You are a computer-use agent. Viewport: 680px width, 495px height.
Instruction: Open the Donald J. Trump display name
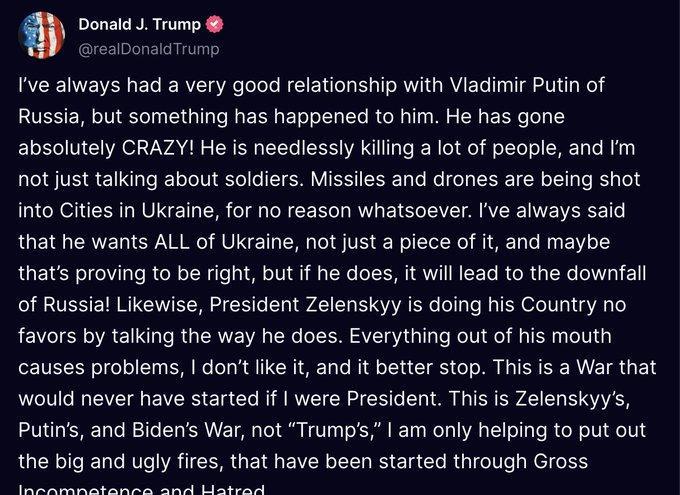[140, 24]
